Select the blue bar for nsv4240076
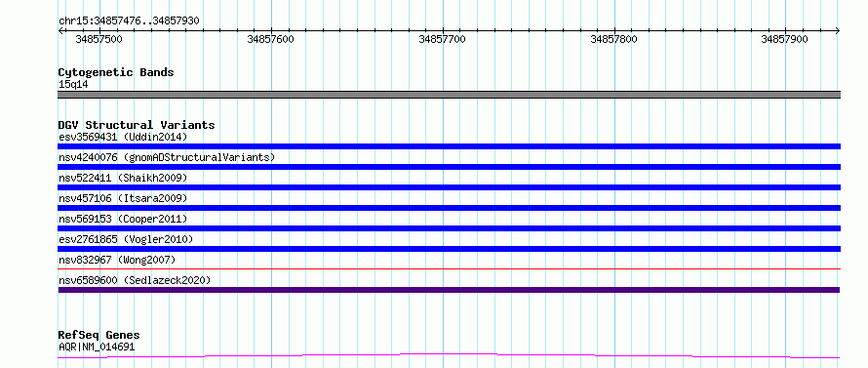Screen dimensions: 868x368 449,167
